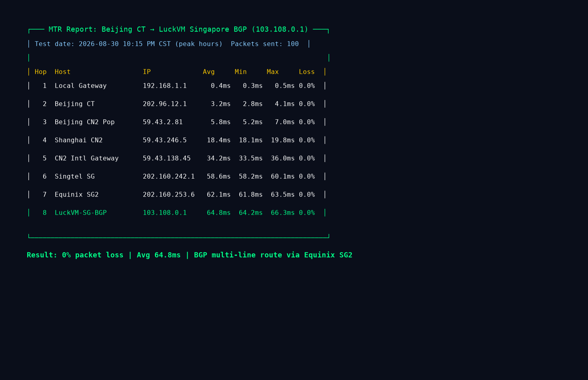Click the 64.2ms min latency value

coord(251,213)
